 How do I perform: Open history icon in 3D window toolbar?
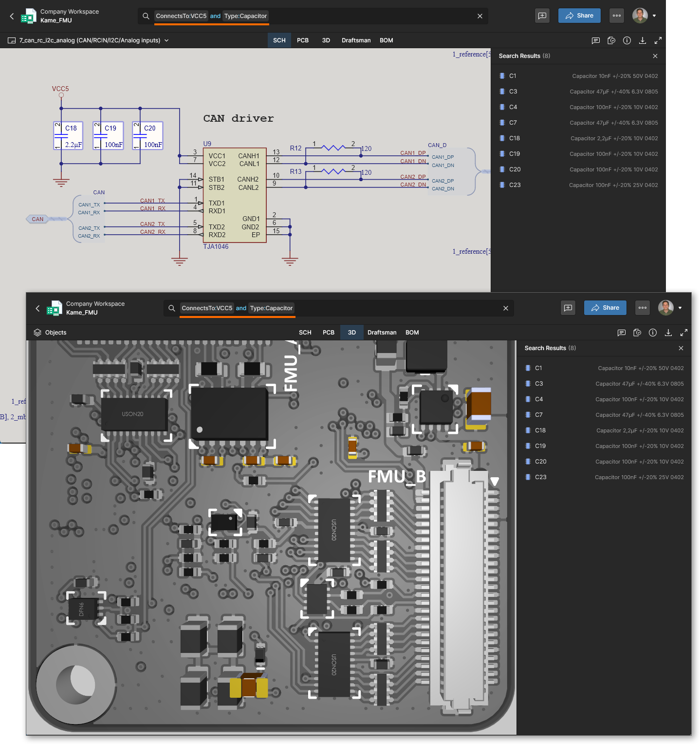637,333
